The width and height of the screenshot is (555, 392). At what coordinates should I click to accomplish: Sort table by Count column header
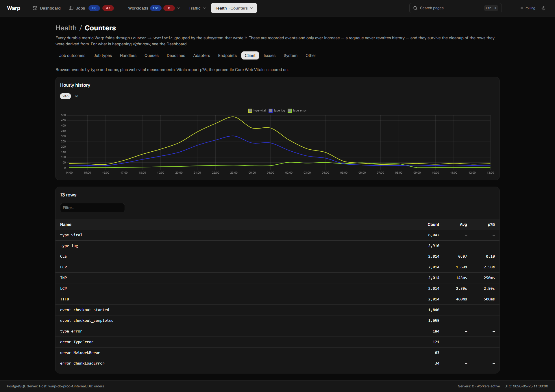point(433,224)
